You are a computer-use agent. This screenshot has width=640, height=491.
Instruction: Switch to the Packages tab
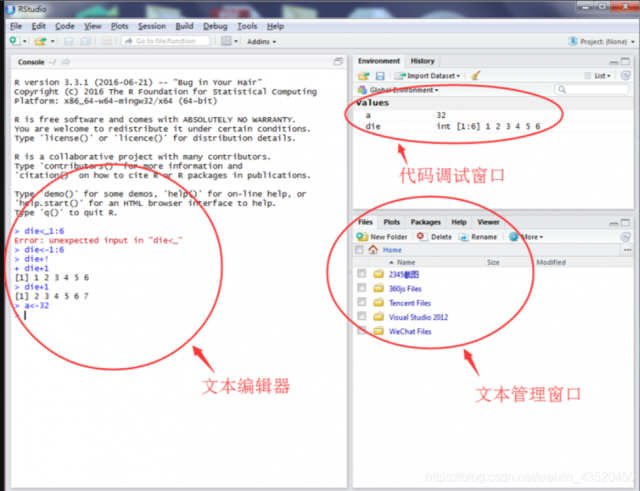[x=425, y=222]
